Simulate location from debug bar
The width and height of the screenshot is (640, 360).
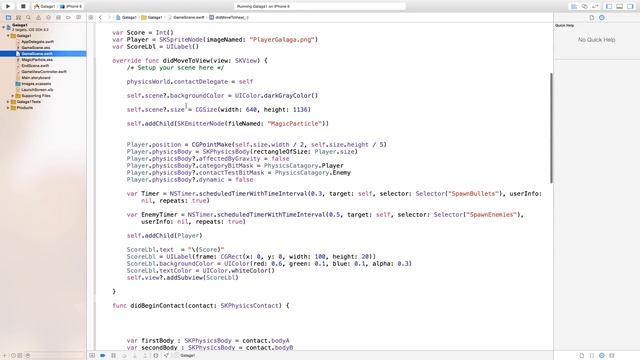pyautogui.click(x=166, y=356)
